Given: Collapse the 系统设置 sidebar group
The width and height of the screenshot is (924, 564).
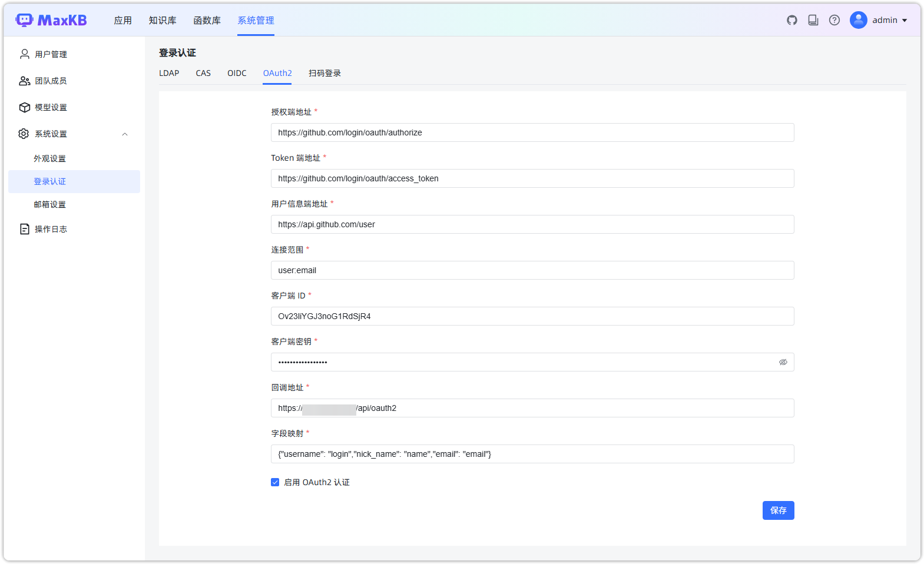Looking at the screenshot, I should (125, 134).
